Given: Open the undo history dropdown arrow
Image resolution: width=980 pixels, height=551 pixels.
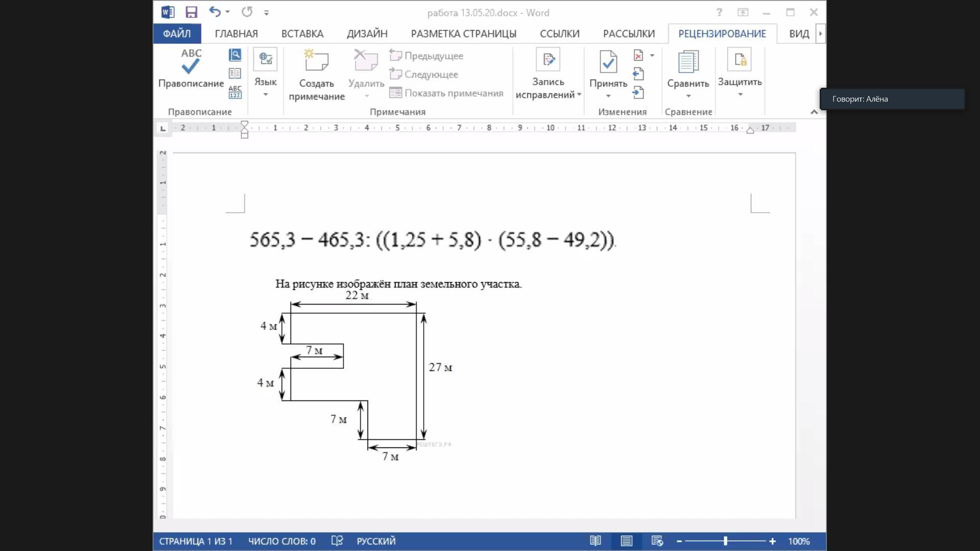Looking at the screenshot, I should 228,12.
